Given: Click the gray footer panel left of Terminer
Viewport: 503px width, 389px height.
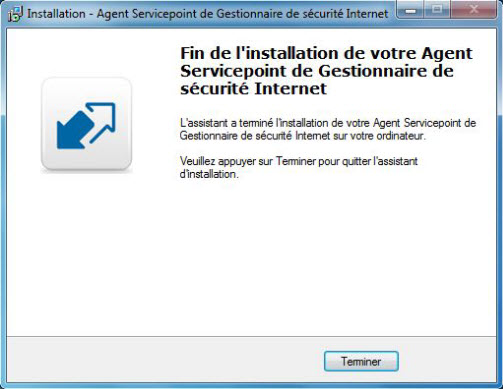Looking at the screenshot, I should point(165,359).
